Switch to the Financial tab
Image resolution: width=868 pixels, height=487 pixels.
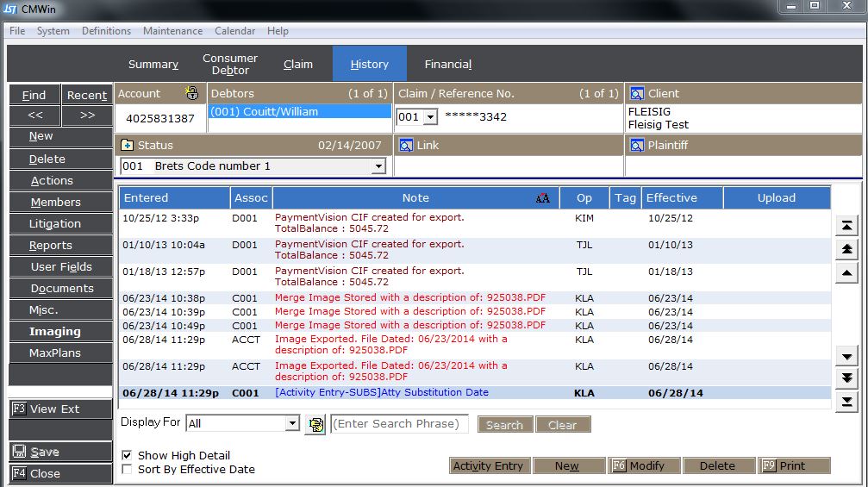[x=448, y=64]
